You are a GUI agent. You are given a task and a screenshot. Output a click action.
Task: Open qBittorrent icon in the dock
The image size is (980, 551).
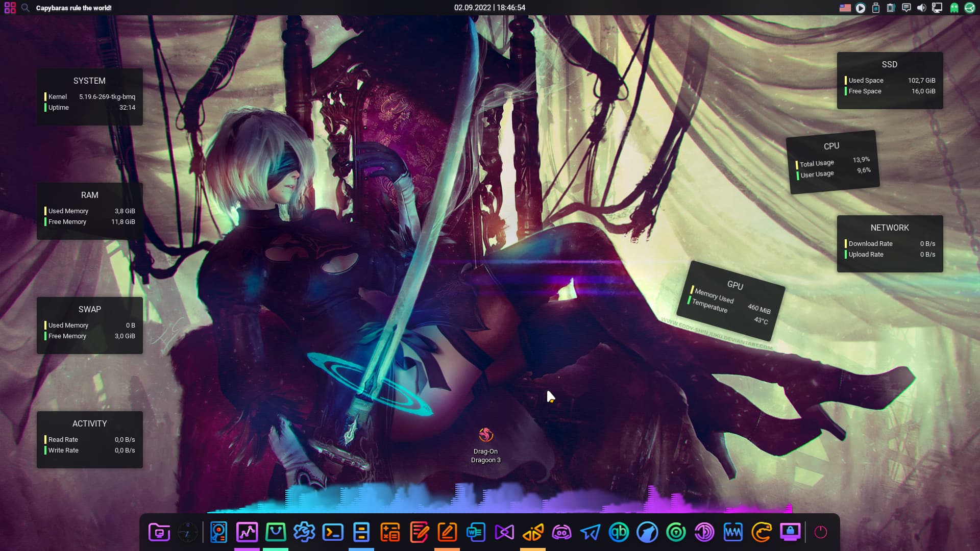(x=619, y=533)
